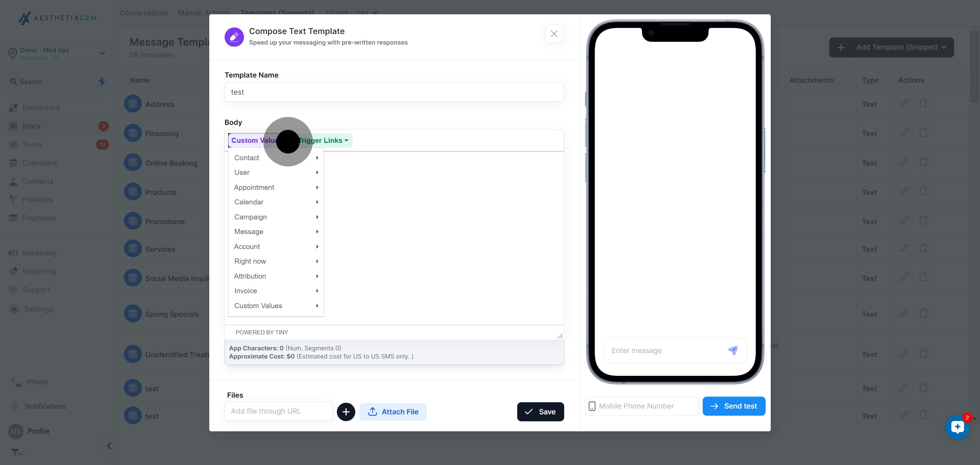Open the chat support widget icon
980x465 pixels.
coord(957,427)
